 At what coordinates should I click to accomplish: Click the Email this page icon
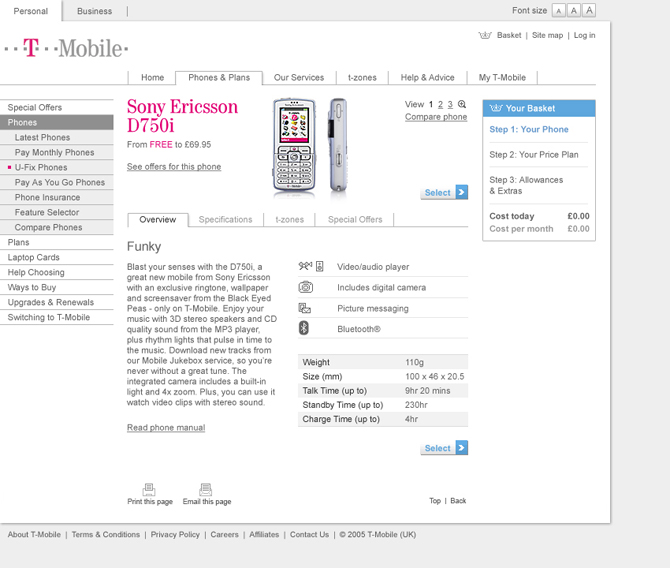206,489
